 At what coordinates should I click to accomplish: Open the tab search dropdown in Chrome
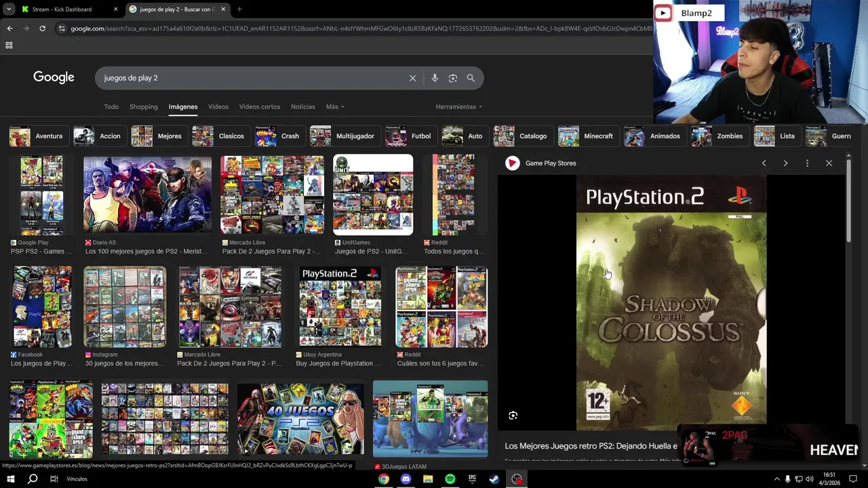pyautogui.click(x=8, y=9)
